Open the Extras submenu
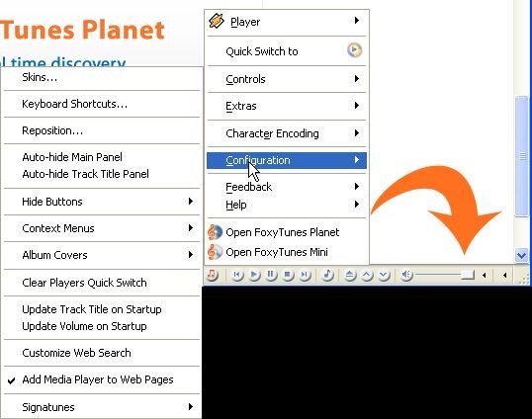 click(287, 106)
